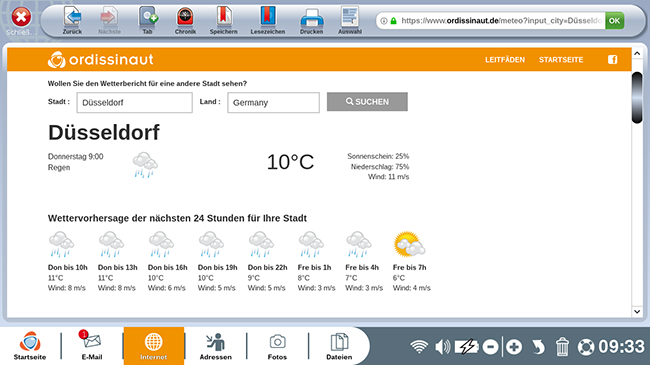Image resolution: width=650 pixels, height=365 pixels.
Task: Click the Auswahl selection icon
Action: click(x=350, y=20)
